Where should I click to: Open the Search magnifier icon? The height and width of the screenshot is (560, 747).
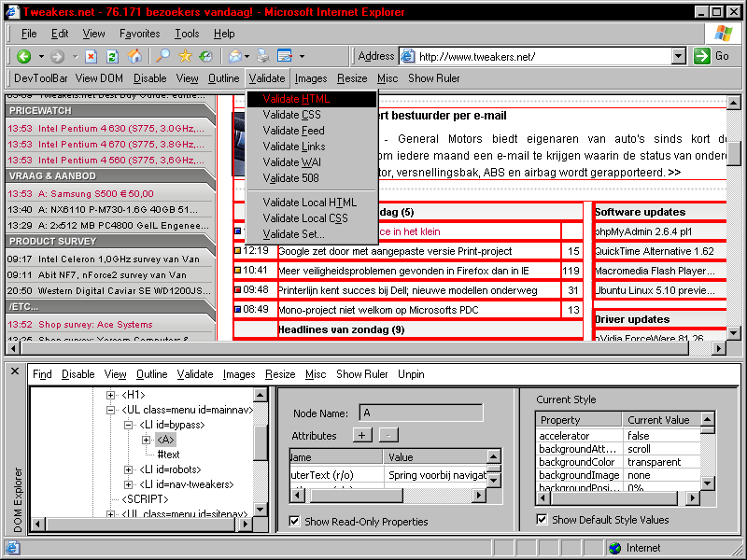(162, 56)
